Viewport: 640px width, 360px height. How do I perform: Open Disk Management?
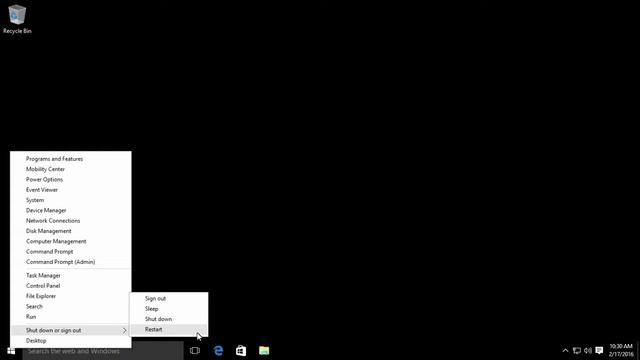click(x=71, y=231)
